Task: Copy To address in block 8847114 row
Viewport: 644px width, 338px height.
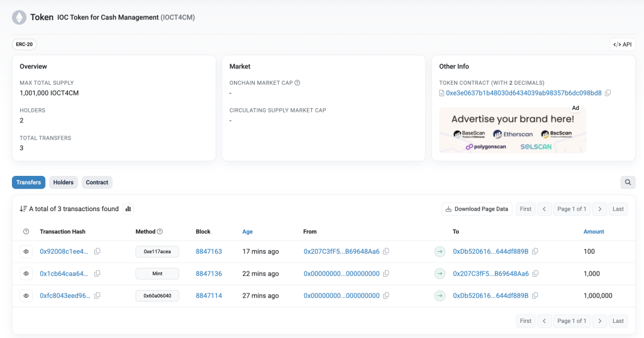Action: tap(535, 295)
